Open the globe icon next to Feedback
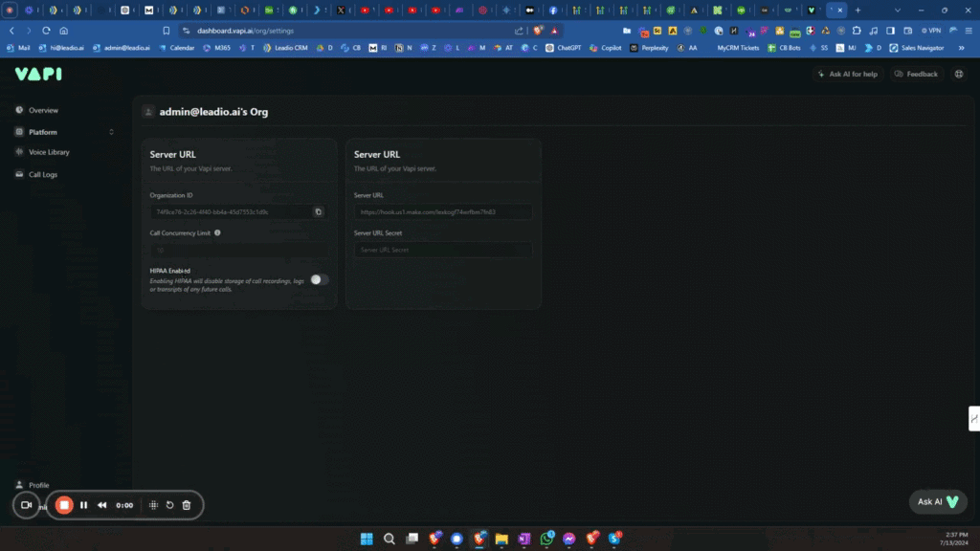Screen dimensions: 980x551 coord(958,74)
